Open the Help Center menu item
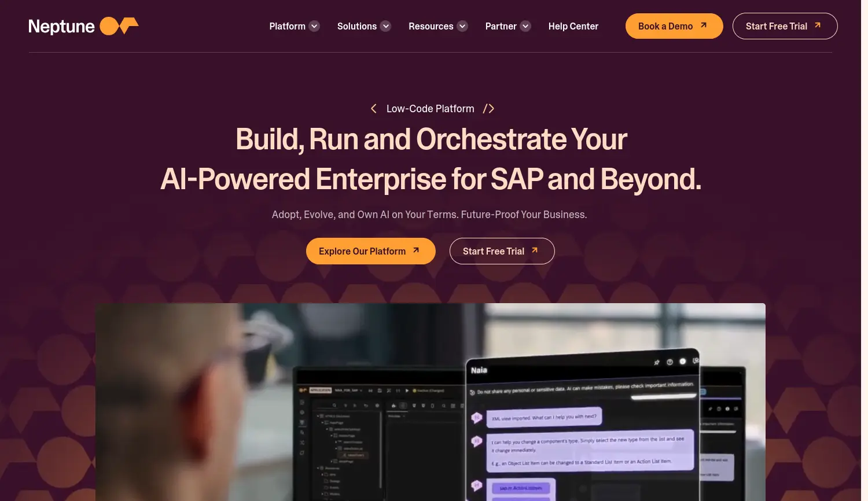 point(573,26)
